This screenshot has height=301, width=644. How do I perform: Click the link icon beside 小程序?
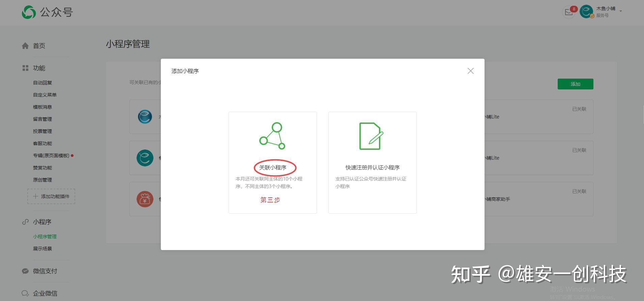pyautogui.click(x=25, y=222)
